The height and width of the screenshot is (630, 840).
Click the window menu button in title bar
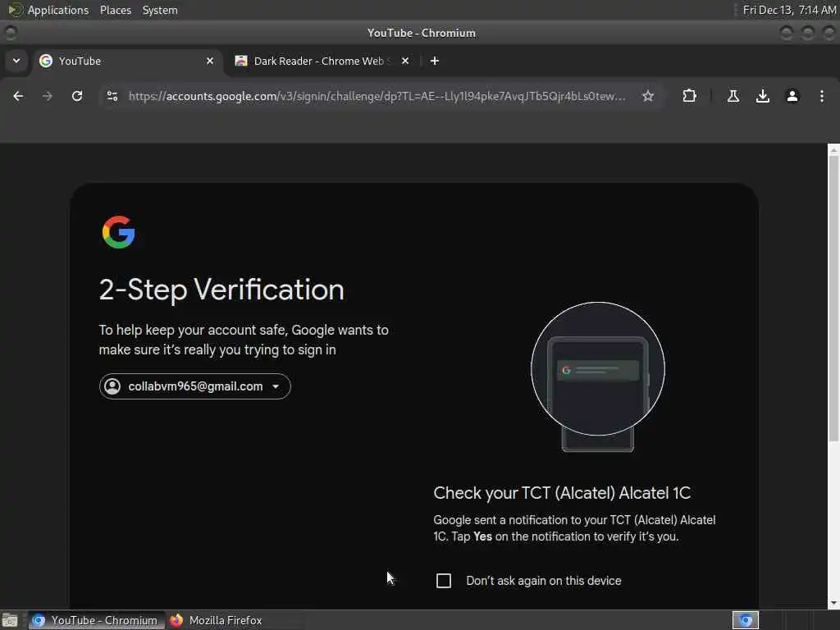pyautogui.click(x=10, y=33)
